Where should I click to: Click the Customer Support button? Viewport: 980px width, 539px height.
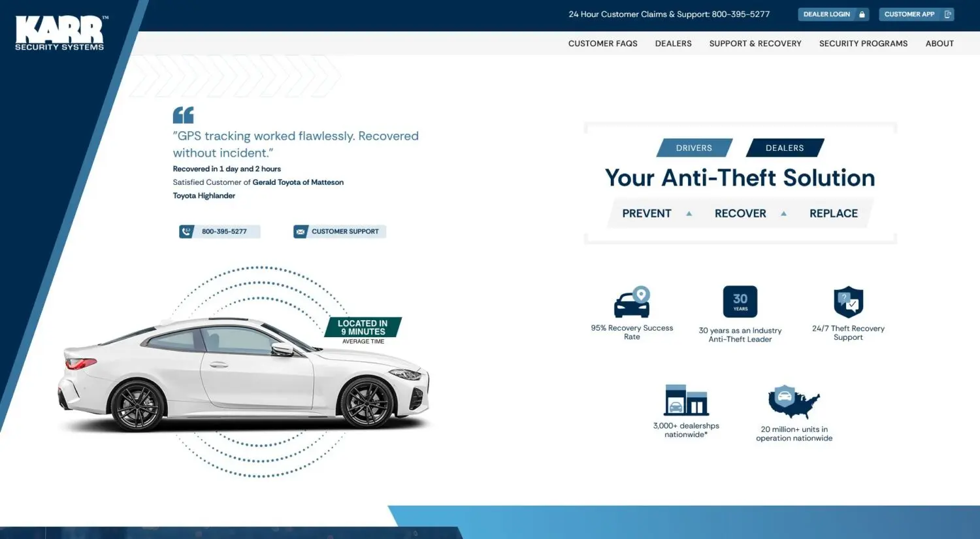coord(340,231)
